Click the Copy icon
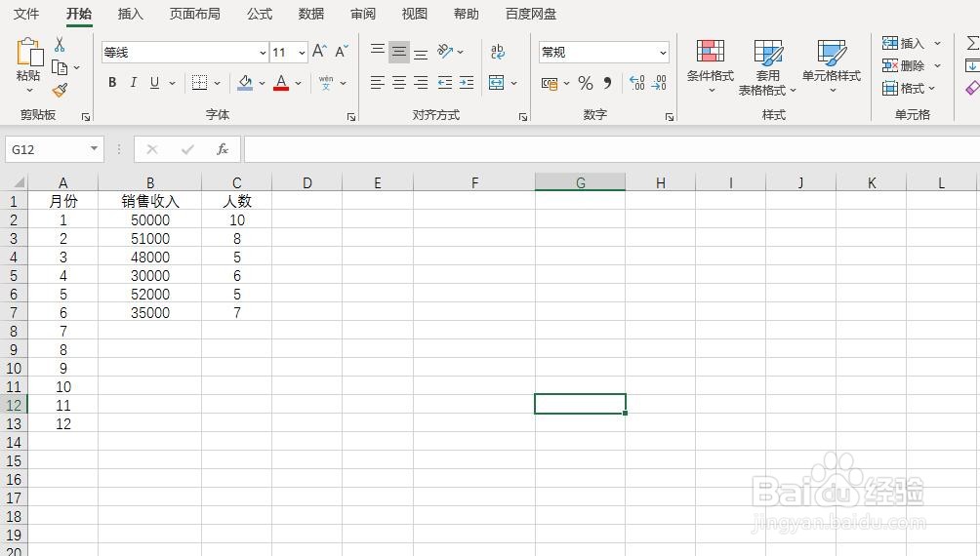980x556 pixels. 60,67
